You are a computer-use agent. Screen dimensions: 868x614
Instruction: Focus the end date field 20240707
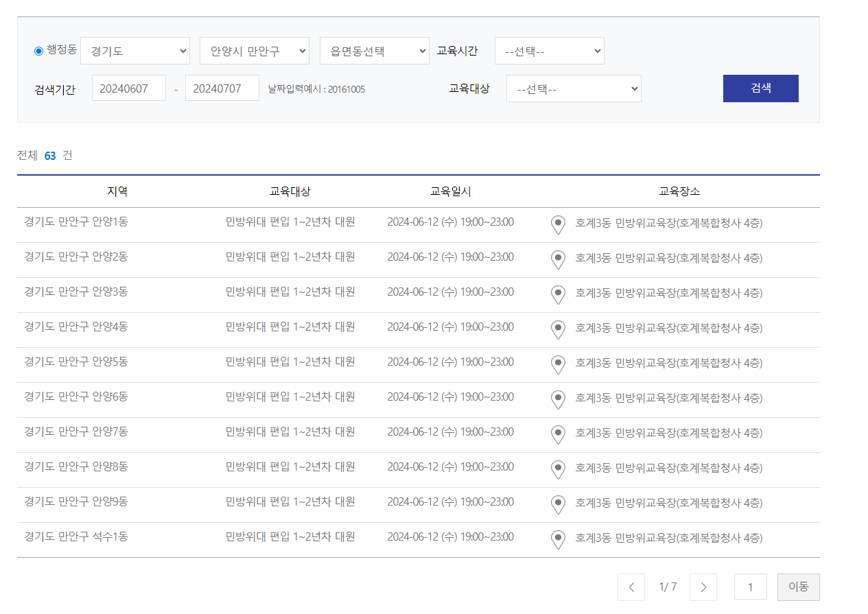(222, 88)
